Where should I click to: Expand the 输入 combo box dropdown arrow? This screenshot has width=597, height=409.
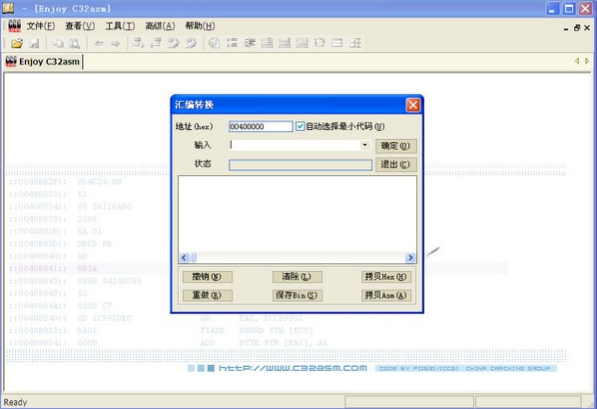(x=365, y=145)
